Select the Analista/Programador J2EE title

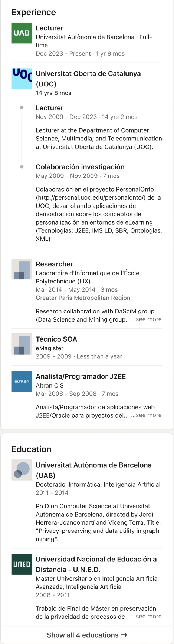tap(81, 376)
